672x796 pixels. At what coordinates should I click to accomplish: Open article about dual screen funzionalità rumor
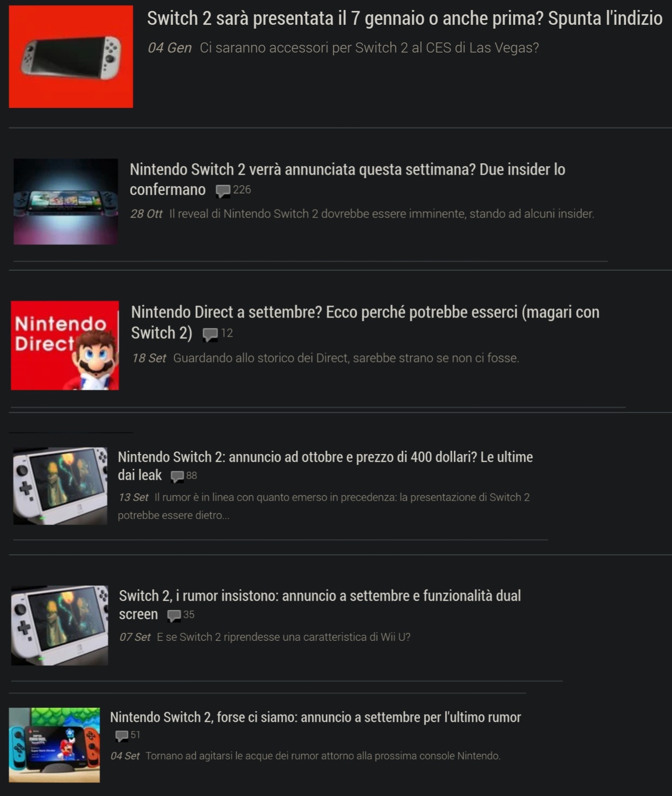click(x=320, y=605)
